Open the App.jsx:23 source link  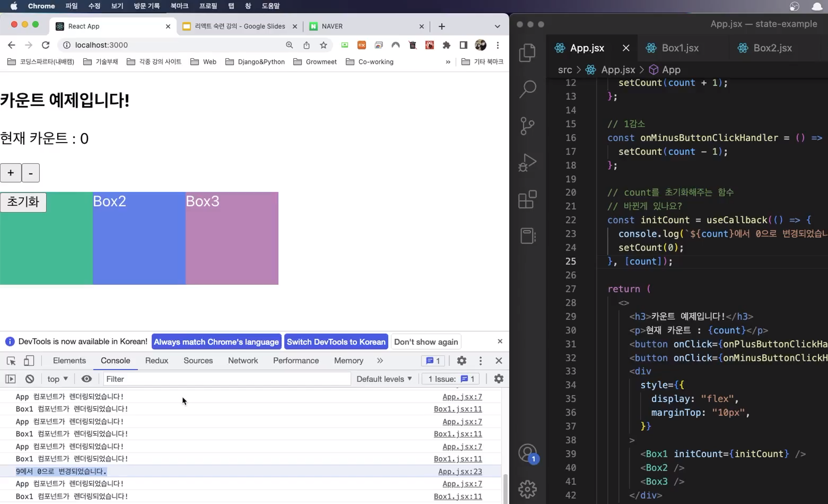[460, 472]
